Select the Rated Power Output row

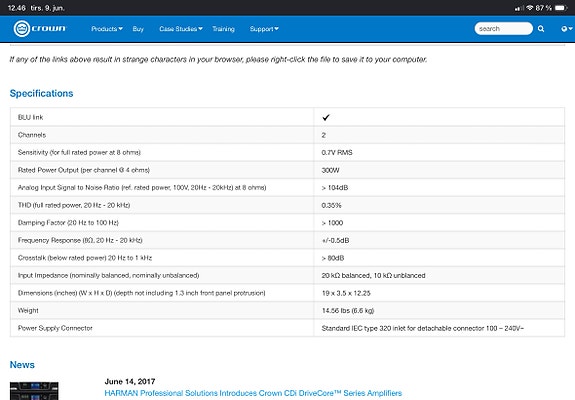click(288, 170)
